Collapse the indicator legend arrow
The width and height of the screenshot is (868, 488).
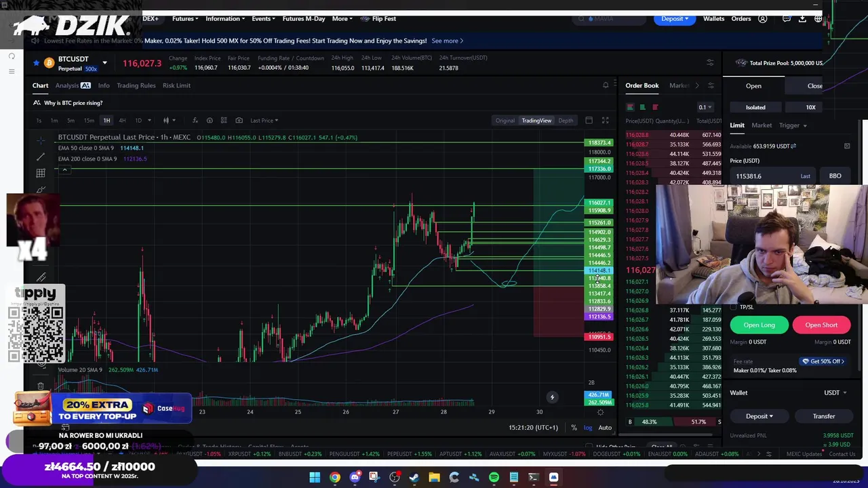click(64, 169)
